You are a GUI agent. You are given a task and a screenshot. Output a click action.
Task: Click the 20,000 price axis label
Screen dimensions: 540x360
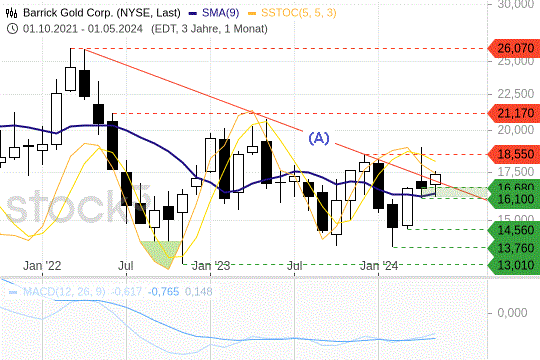click(516, 130)
